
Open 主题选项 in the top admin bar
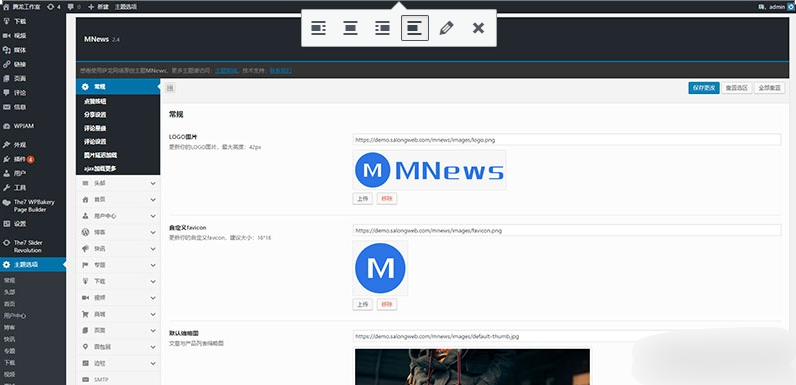tap(125, 7)
